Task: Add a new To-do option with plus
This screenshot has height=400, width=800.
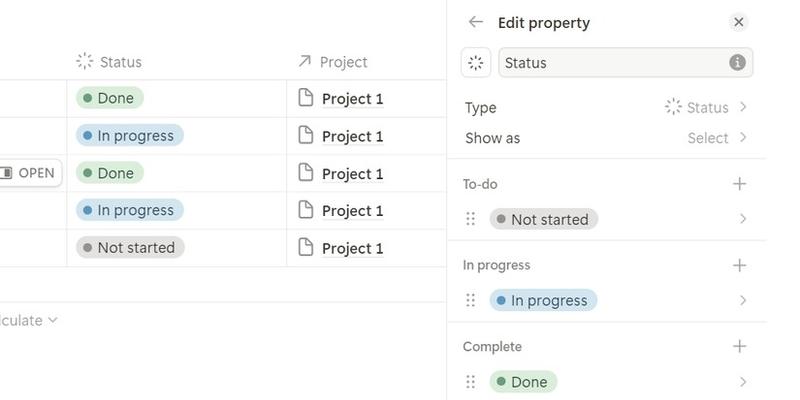Action: pyautogui.click(x=739, y=184)
